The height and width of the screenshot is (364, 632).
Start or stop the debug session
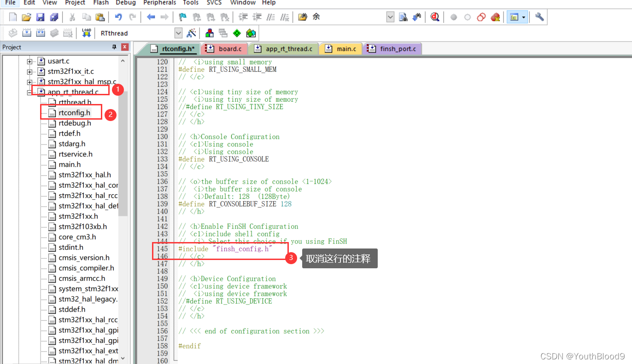point(434,17)
